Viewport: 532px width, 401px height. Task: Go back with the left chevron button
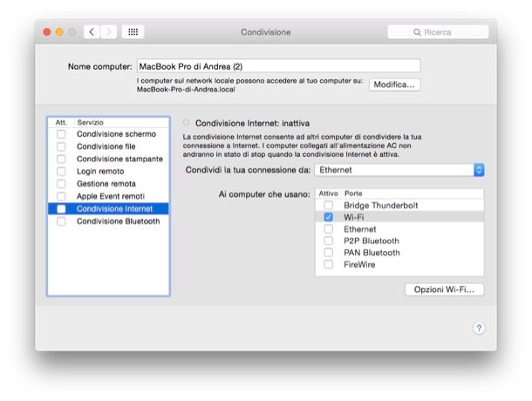[92, 32]
